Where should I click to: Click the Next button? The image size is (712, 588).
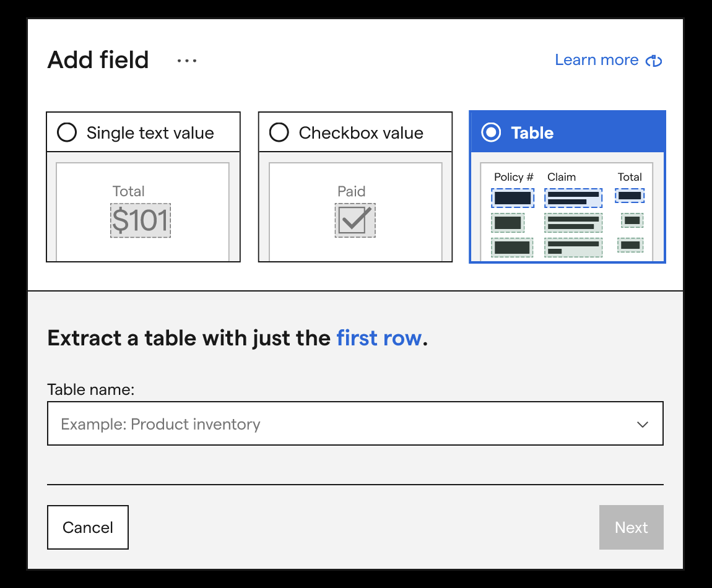(631, 527)
